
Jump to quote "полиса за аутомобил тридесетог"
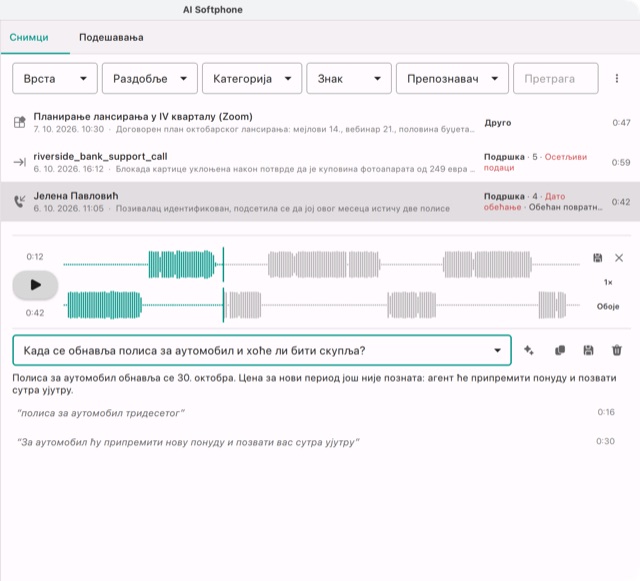pos(101,413)
